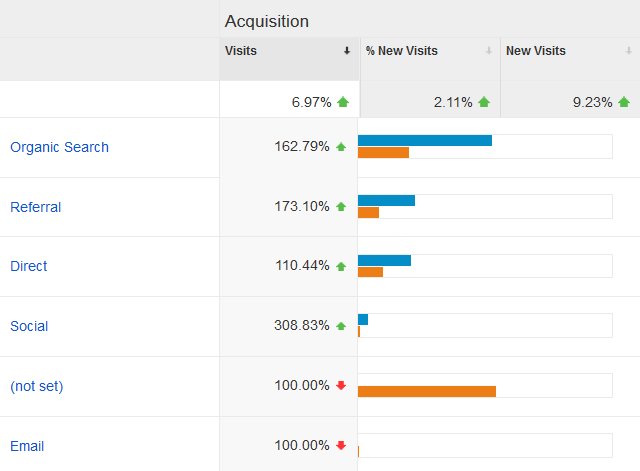640x471 pixels.
Task: Open the (not set) channel link
Action: (36, 386)
